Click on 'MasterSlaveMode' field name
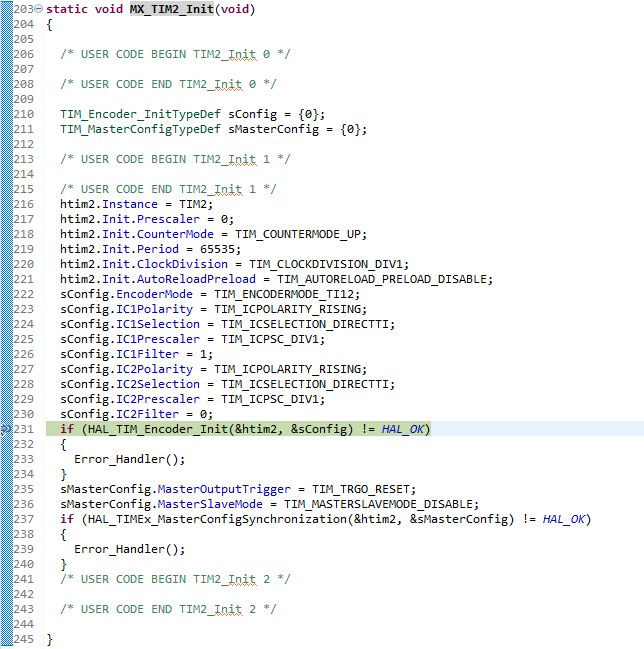Screen dimensions: 644x649 pyautogui.click(x=210, y=504)
